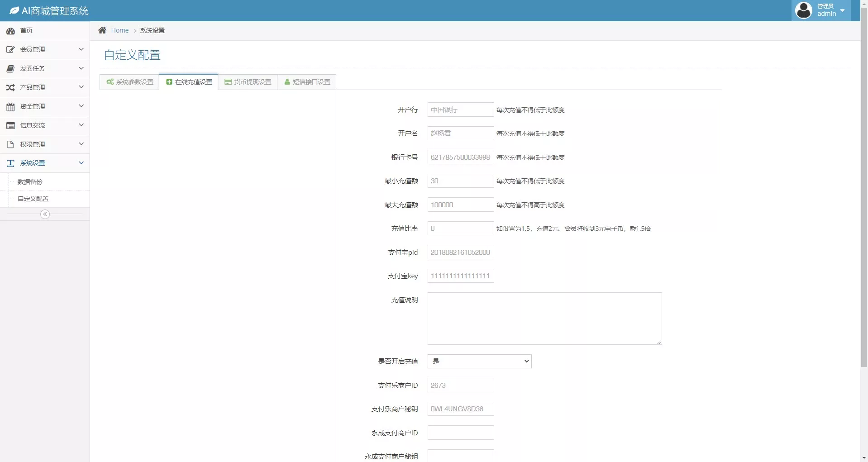868x462 pixels.
Task: Click the calendar icon beside 资金管理
Action: 10,107
